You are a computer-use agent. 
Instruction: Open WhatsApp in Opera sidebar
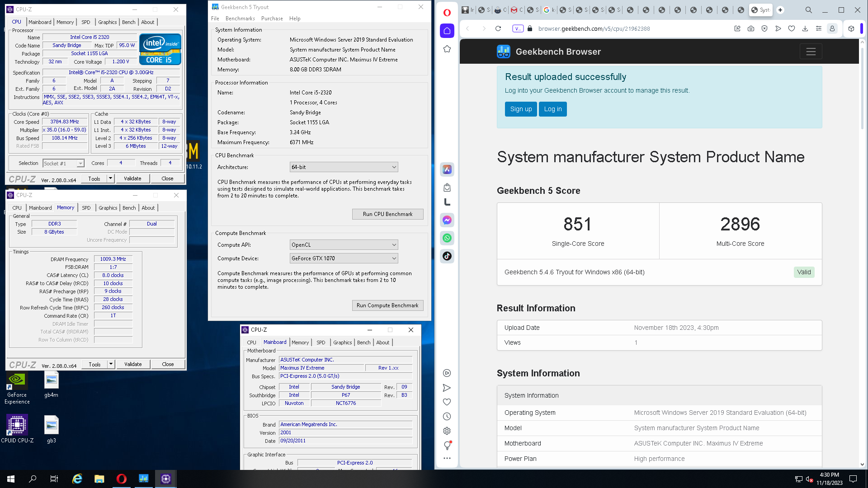pyautogui.click(x=447, y=238)
